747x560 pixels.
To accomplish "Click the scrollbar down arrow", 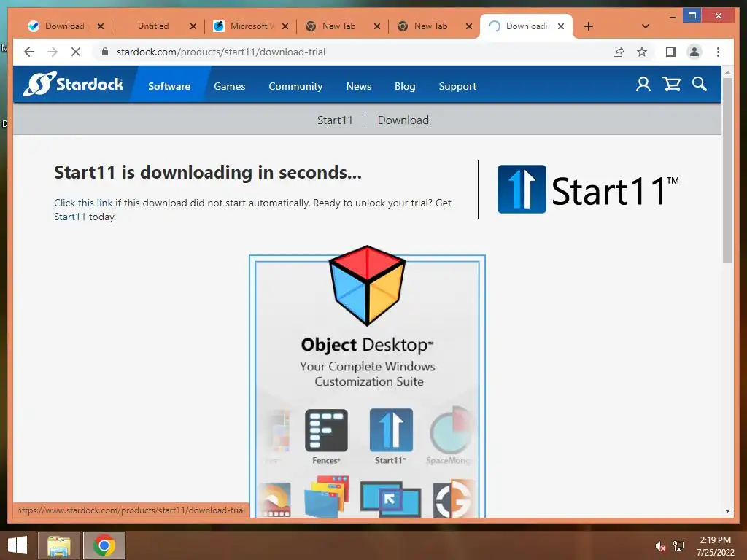I will tap(727, 511).
